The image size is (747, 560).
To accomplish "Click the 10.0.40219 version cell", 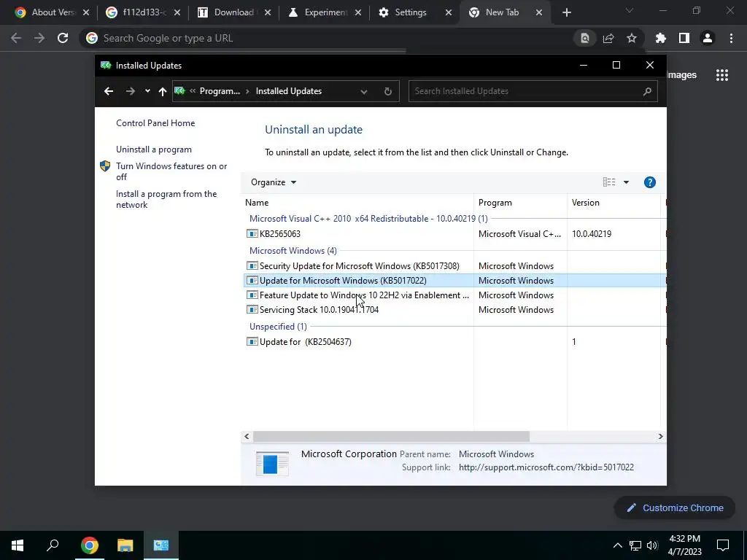I will click(x=591, y=234).
